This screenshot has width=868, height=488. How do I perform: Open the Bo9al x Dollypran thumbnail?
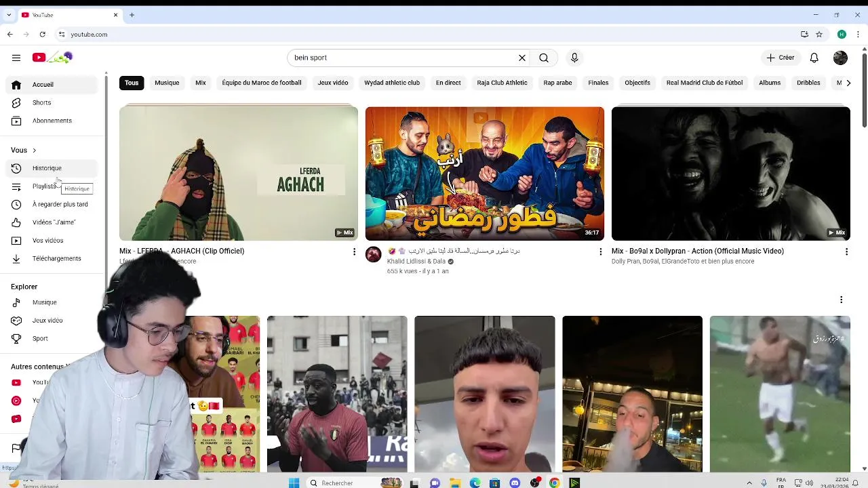pos(731,174)
